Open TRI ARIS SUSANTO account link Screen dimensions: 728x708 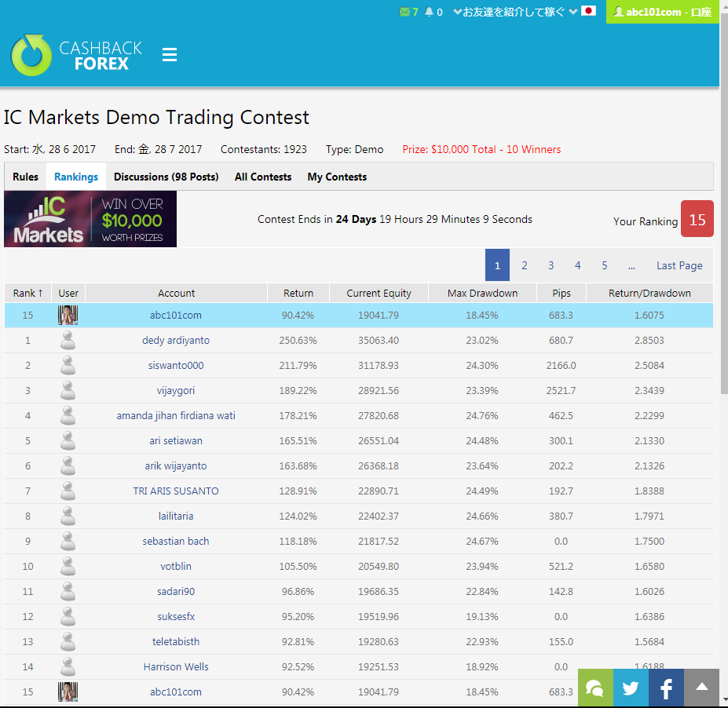tap(176, 491)
